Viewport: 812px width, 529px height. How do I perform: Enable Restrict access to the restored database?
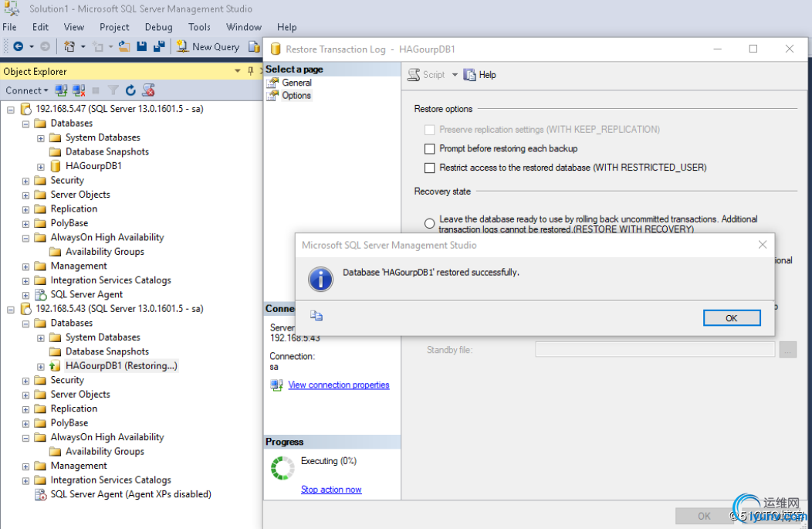point(429,168)
